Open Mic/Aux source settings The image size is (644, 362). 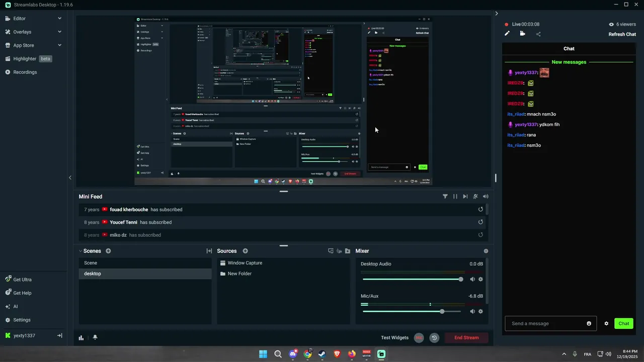coord(480,311)
